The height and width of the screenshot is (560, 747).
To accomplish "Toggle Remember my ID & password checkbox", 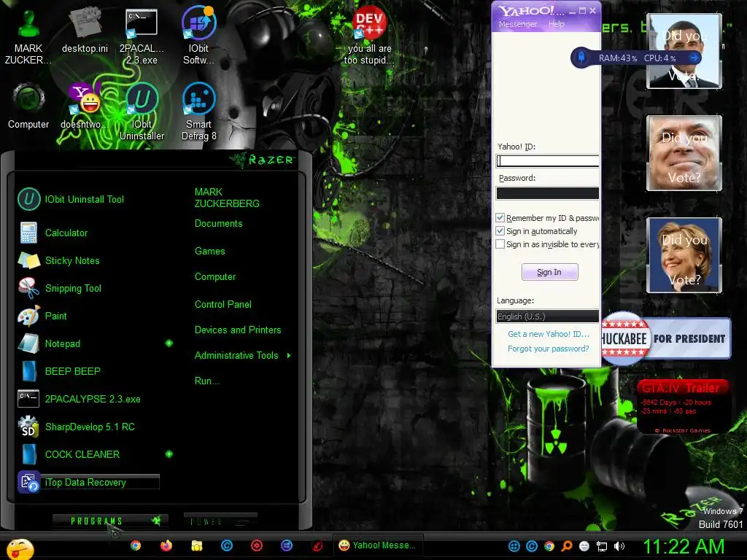I will click(500, 217).
